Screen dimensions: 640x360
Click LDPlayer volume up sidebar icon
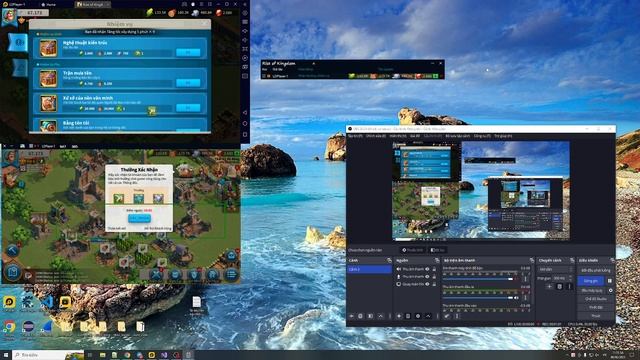point(245,31)
